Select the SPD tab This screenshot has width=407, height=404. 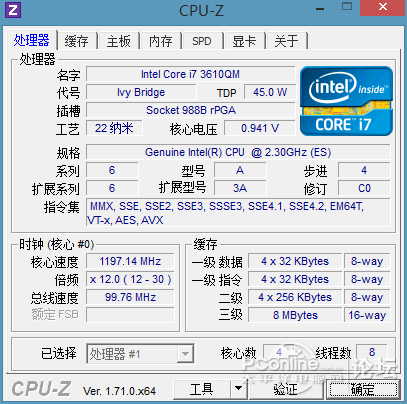click(x=202, y=41)
